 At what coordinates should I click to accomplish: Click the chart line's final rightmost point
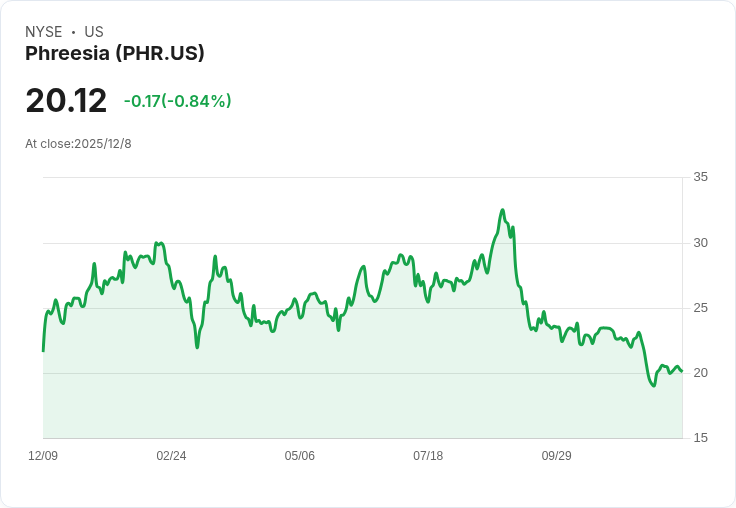(x=682, y=371)
